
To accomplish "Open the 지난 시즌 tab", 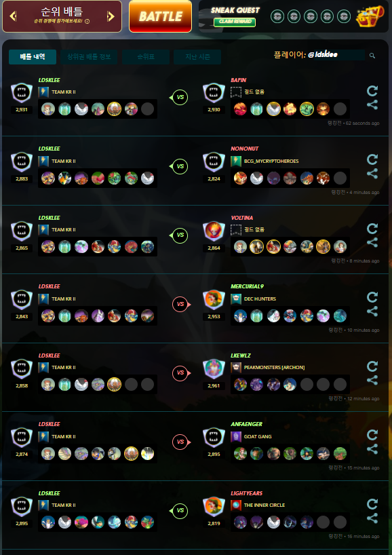I will tap(197, 56).
